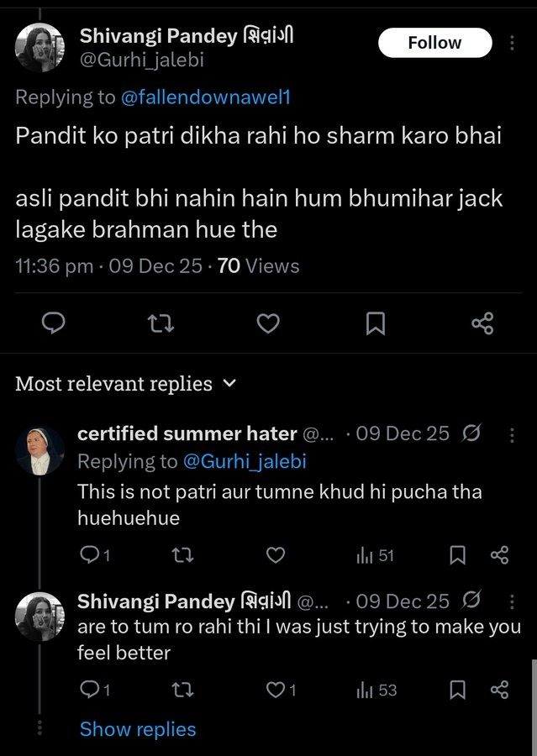Like the main post by Shivangi Pandey
This screenshot has height=756, width=537.
point(268,323)
